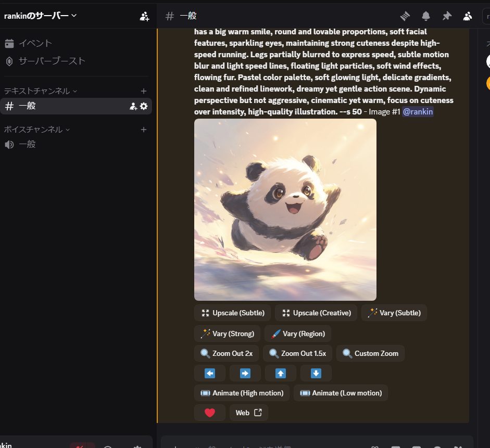Open settings gear for 一般 text channel

(x=144, y=106)
